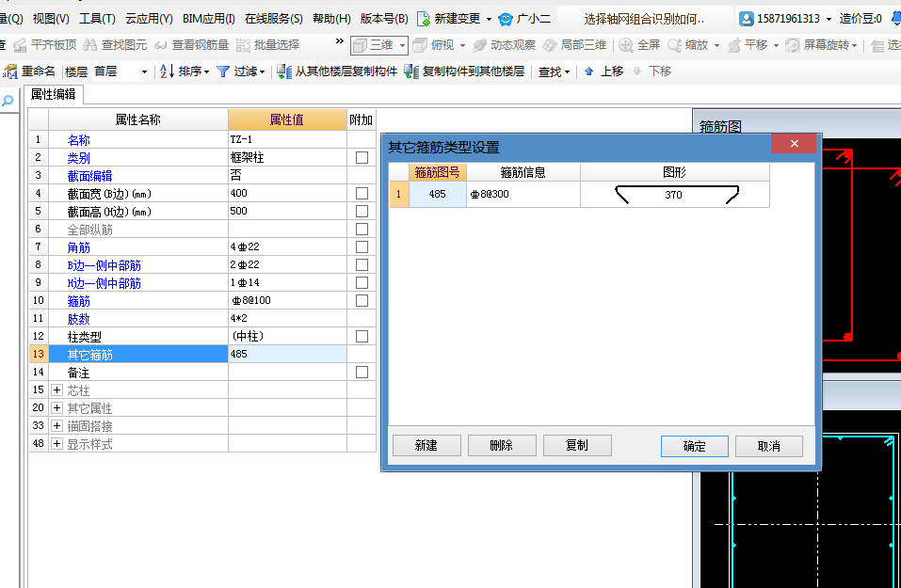Move item up with 上移 arrow
Image resolution: width=901 pixels, height=588 pixels.
click(589, 72)
